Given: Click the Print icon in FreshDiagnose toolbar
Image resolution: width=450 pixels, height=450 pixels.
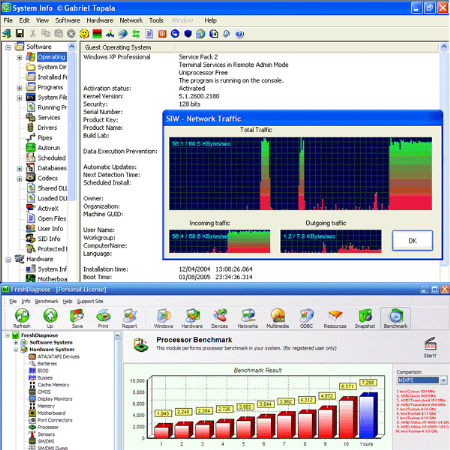Looking at the screenshot, I should (x=103, y=318).
